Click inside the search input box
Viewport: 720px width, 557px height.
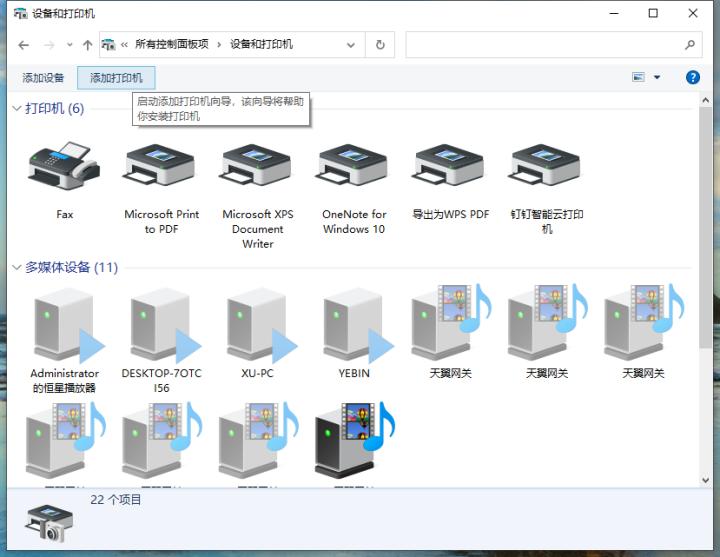click(x=545, y=45)
